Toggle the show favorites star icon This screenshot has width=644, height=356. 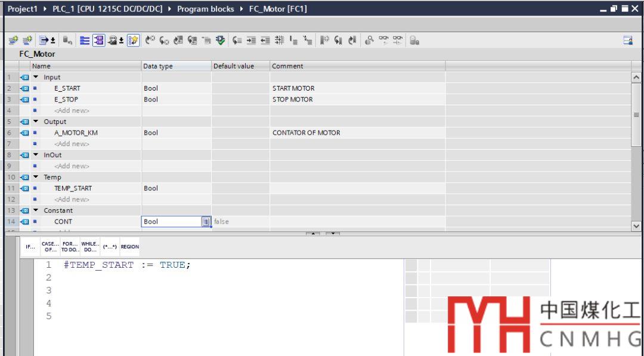(x=133, y=40)
